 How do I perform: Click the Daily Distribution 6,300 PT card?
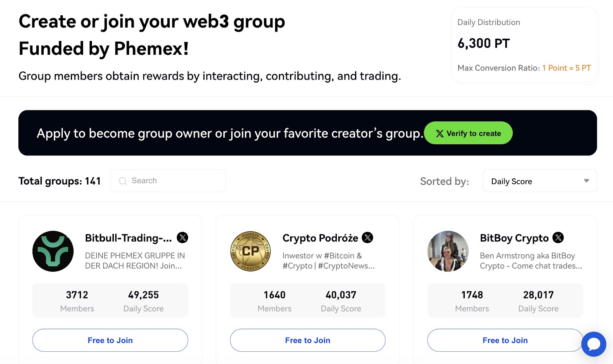coord(525,45)
